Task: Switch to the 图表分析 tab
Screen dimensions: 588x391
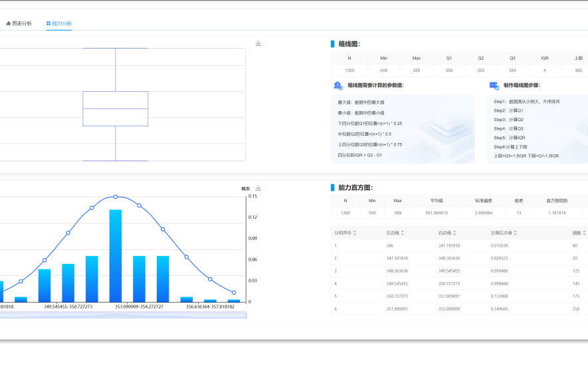Action: coord(19,23)
